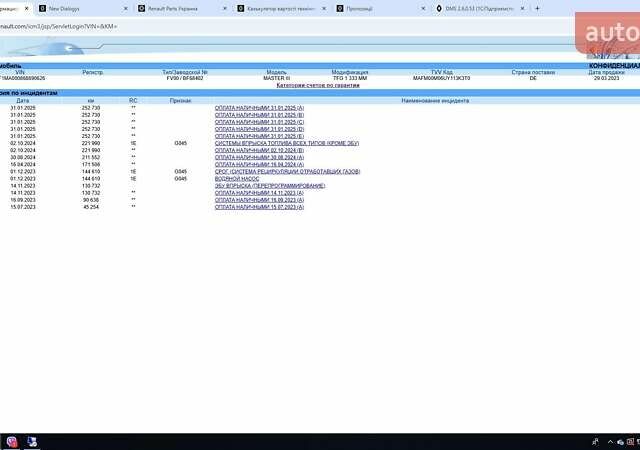
Task: Close the New Dialogys tab
Action: pos(125,8)
